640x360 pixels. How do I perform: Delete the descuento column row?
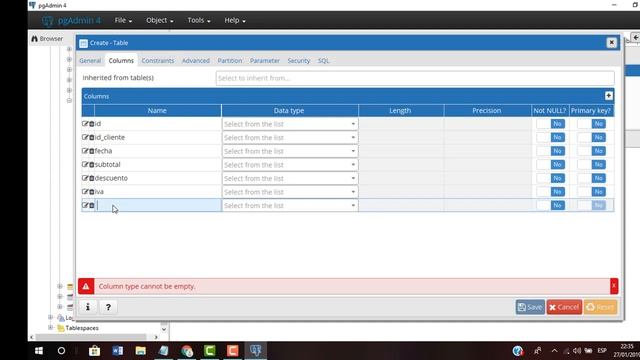point(92,178)
